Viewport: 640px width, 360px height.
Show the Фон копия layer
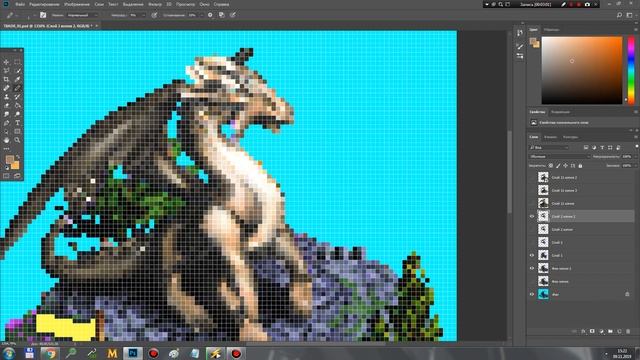(532, 281)
